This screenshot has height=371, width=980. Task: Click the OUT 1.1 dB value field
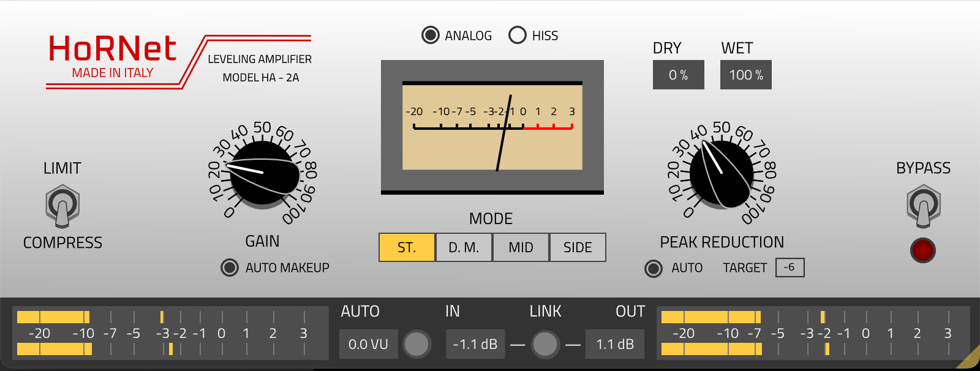pyautogui.click(x=615, y=344)
